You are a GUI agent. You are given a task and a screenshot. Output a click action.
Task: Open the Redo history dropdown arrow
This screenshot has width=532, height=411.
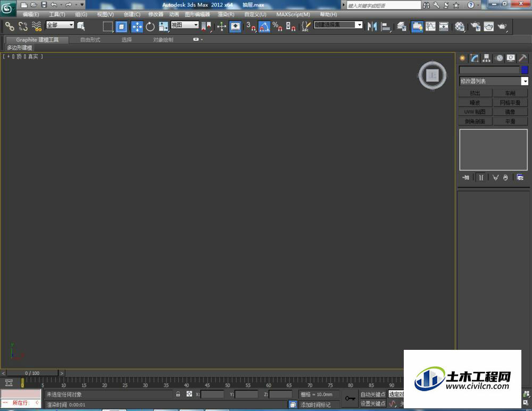pyautogui.click(x=76, y=5)
